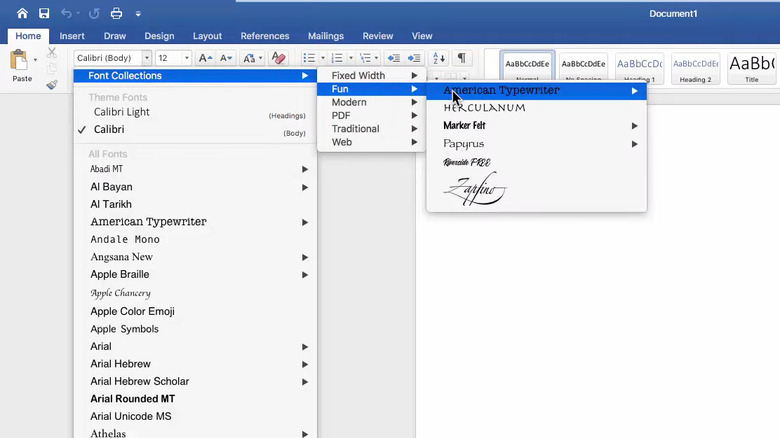The width and height of the screenshot is (780, 438).
Task: Apply the Heading 2 style thumbnail
Action: 695,68
